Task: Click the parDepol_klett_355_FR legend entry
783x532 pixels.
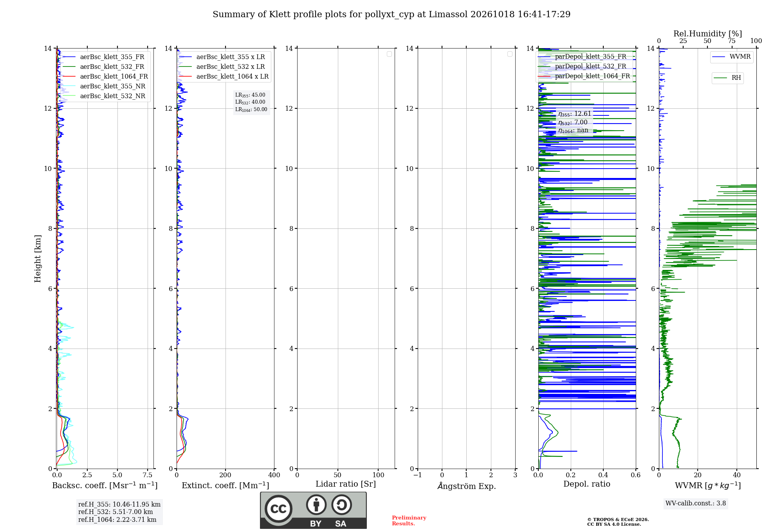Action: click(582, 57)
